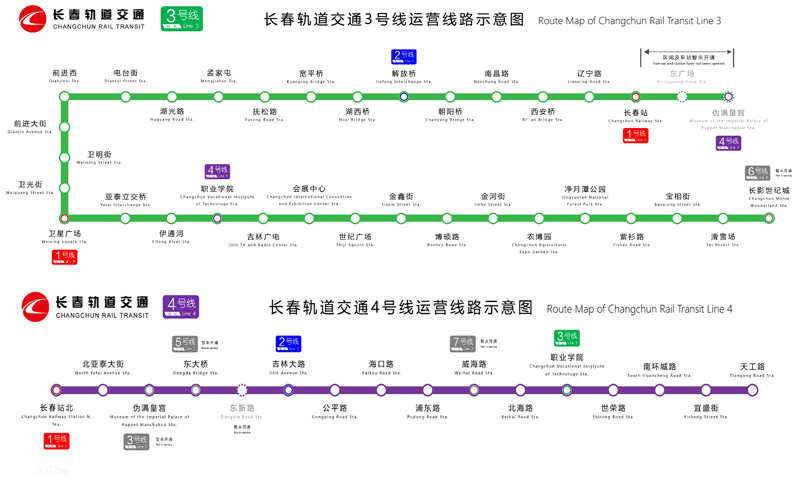This screenshot has width=800, height=483.
Task: Click the top Changchun Rail Transit logo
Action: coord(80,18)
